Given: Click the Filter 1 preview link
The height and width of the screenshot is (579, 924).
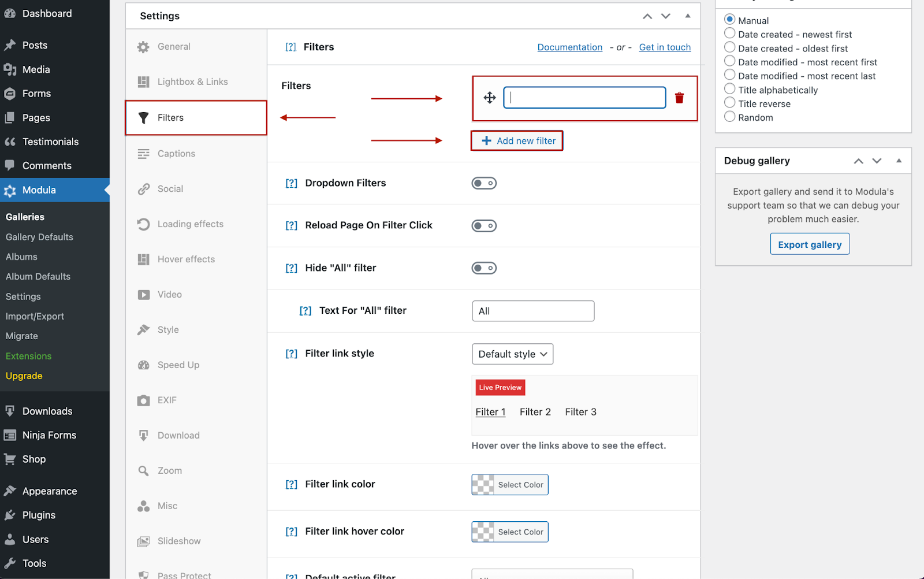Looking at the screenshot, I should [x=491, y=412].
